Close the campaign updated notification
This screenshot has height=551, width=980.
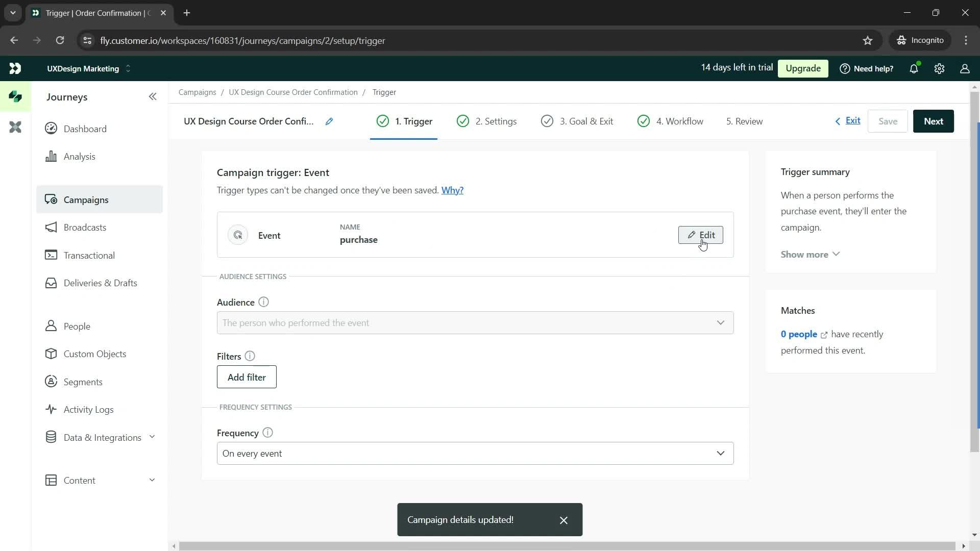[564, 519]
